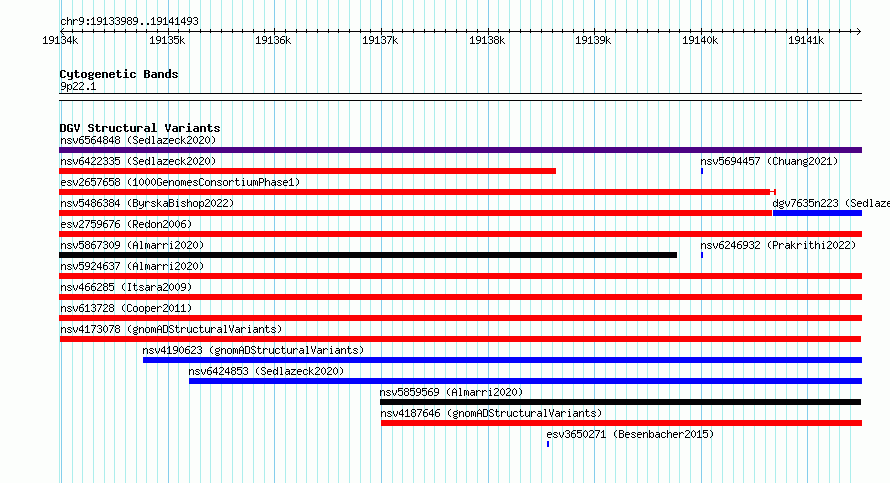890x483 pixels.
Task: Open the nsv6424853 (Sedlazeck2020) label
Action: pos(266,371)
